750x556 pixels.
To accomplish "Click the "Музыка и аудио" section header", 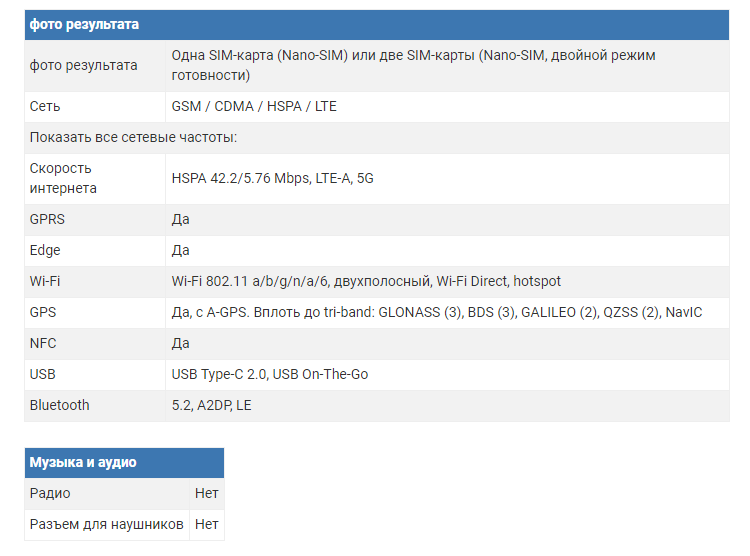I will coord(83,462).
